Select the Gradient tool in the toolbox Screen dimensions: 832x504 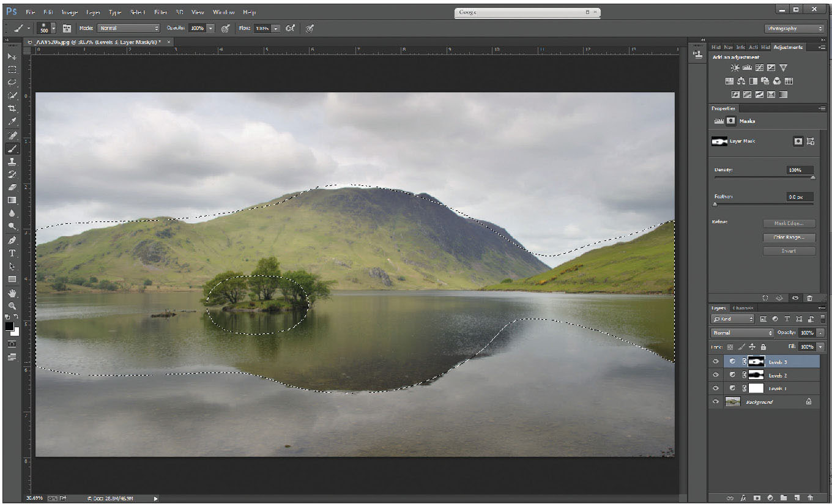click(x=12, y=200)
